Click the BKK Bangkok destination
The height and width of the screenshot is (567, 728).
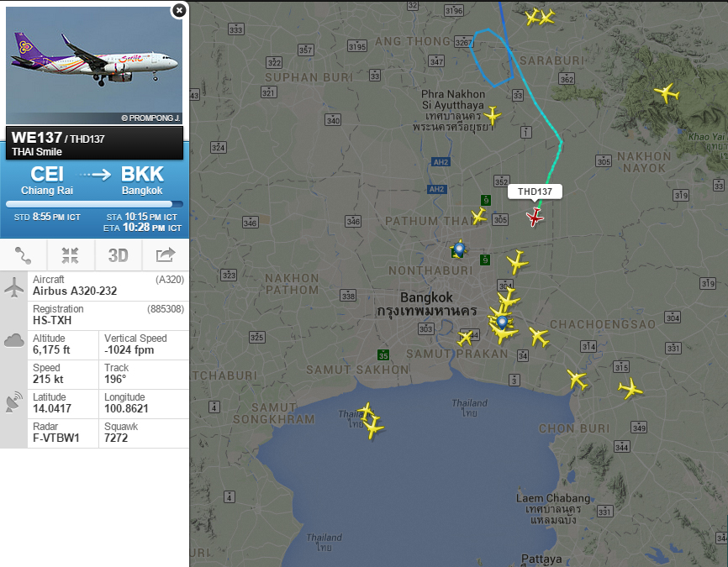pos(142,181)
